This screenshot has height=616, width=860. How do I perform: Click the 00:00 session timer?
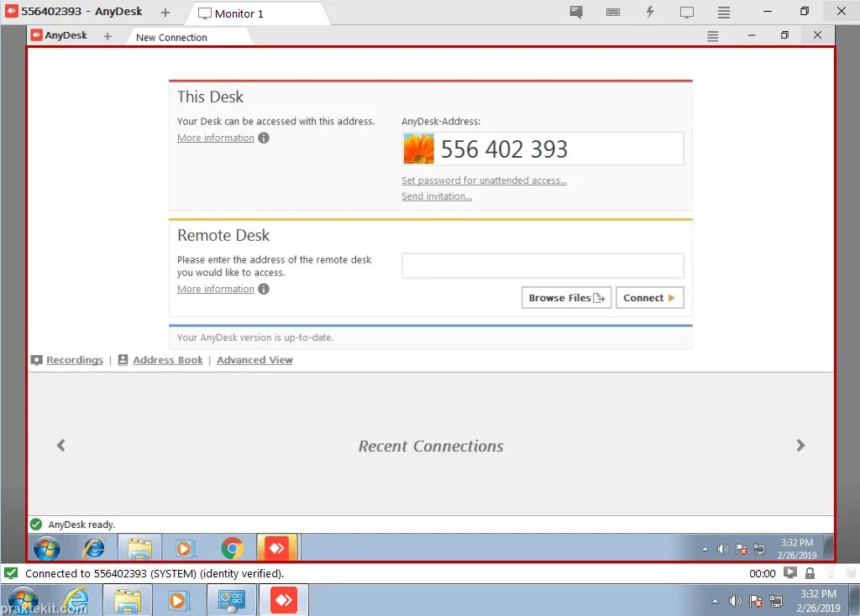pyautogui.click(x=763, y=573)
